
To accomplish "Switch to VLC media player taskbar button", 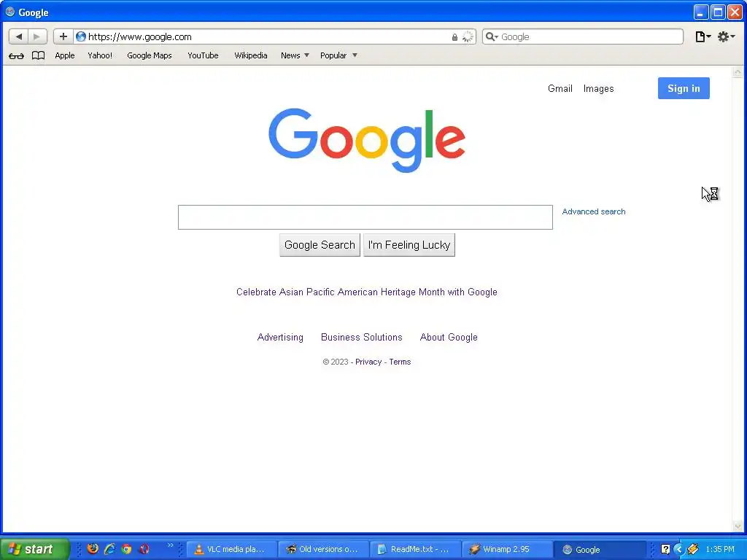I will click(231, 549).
